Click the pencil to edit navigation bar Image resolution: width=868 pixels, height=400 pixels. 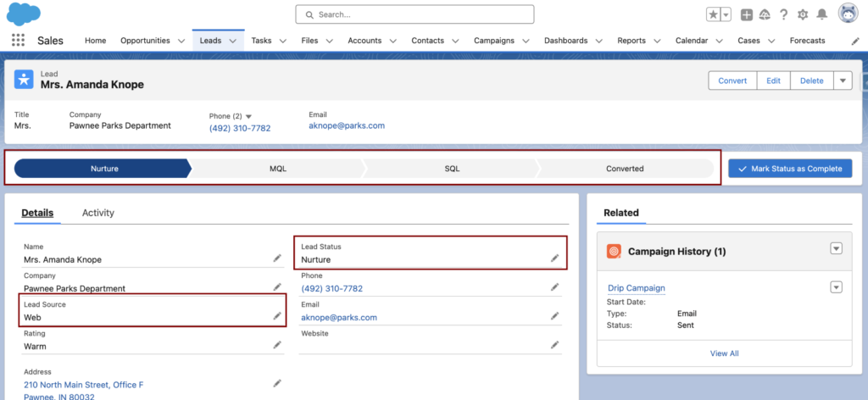(x=854, y=41)
